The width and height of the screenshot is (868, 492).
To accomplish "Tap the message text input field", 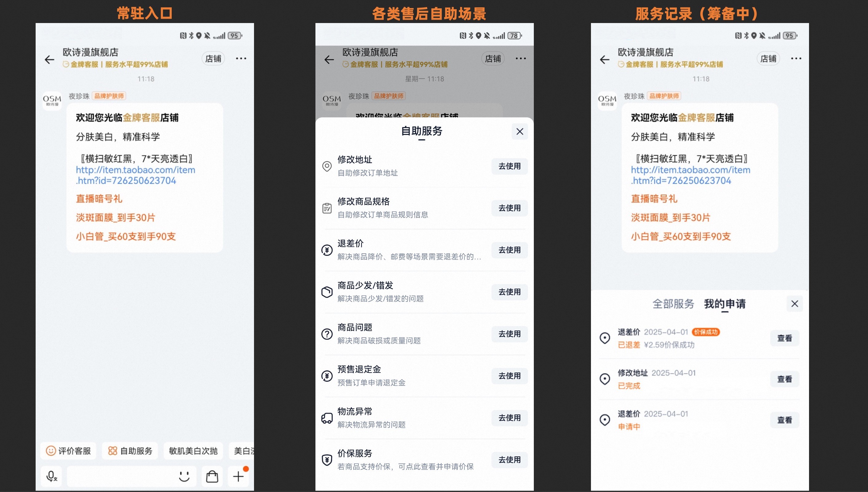I will coord(122,476).
